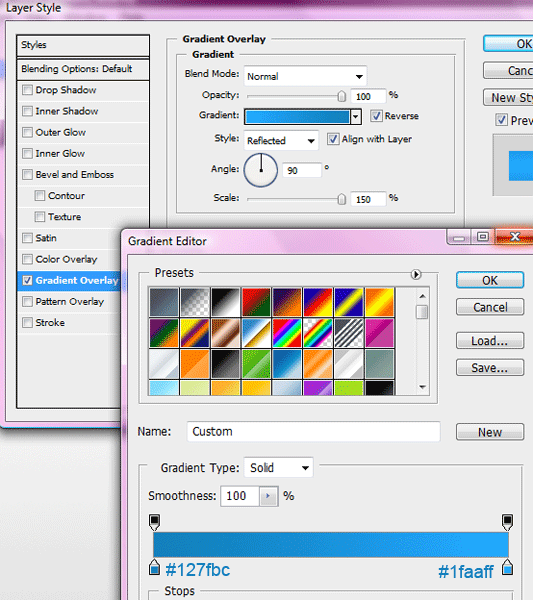
Task: Choose the violet, green, orange gradient preset
Action: (x=164, y=333)
